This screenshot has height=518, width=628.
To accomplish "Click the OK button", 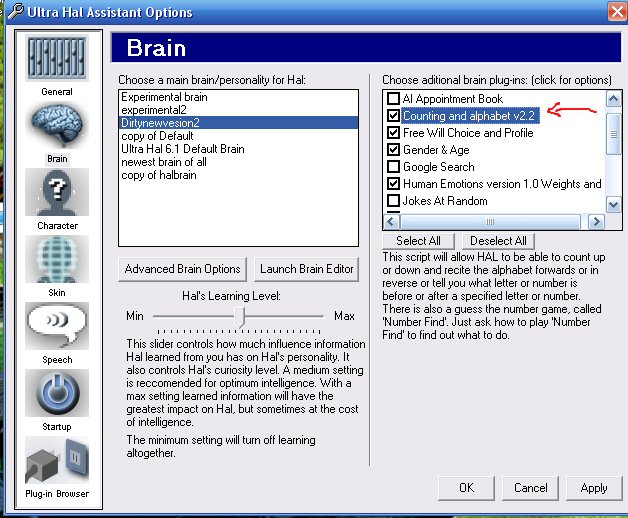I will (x=467, y=488).
